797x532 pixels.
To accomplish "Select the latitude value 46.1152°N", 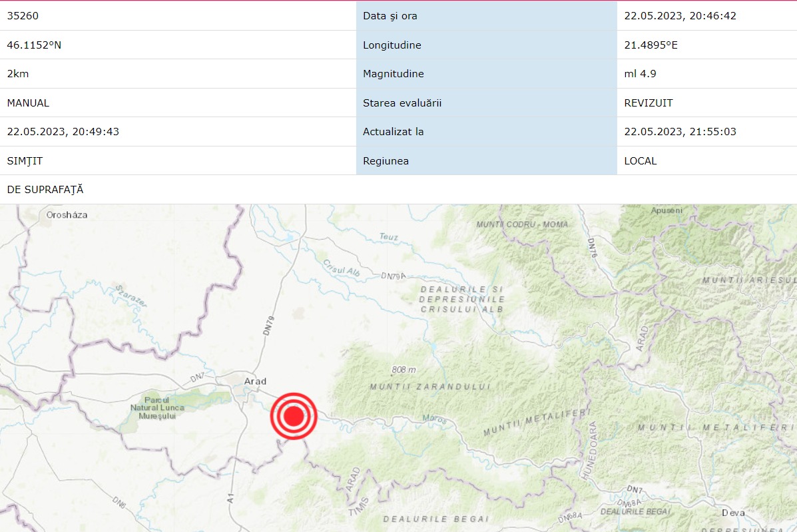I will [34, 45].
